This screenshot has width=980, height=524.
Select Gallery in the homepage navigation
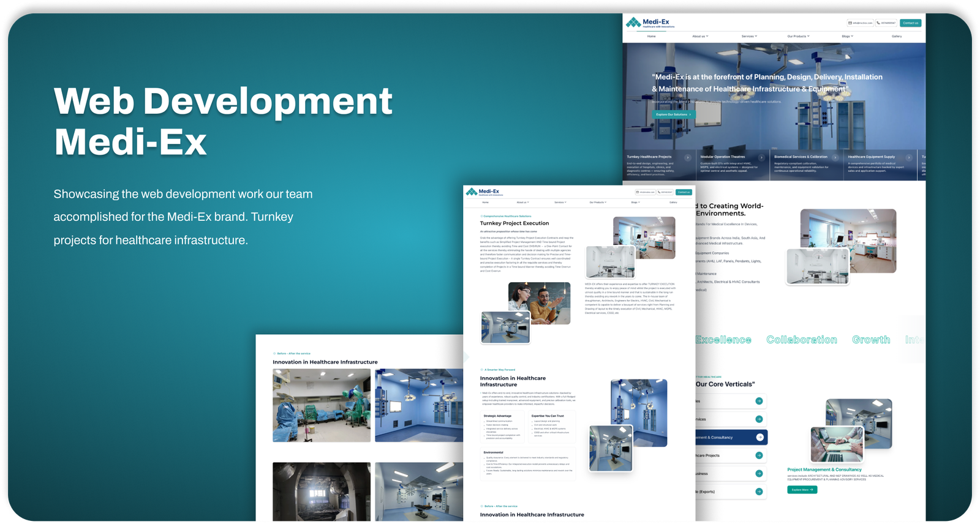pos(897,36)
